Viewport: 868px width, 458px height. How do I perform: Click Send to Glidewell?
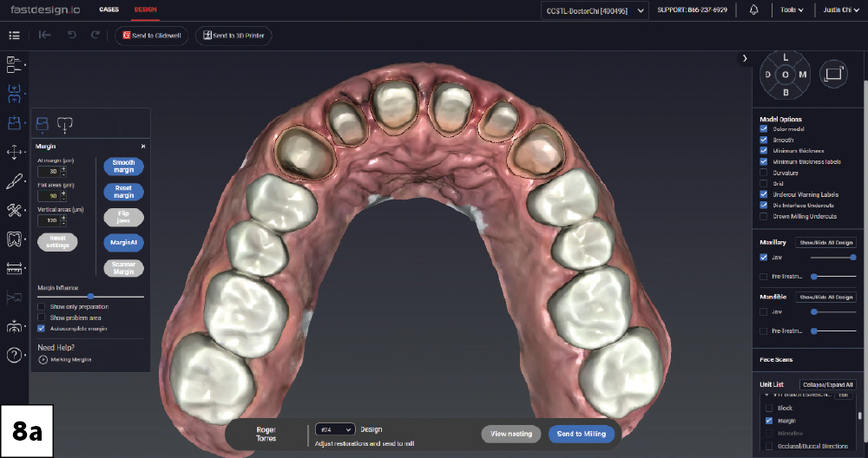pyautogui.click(x=152, y=36)
